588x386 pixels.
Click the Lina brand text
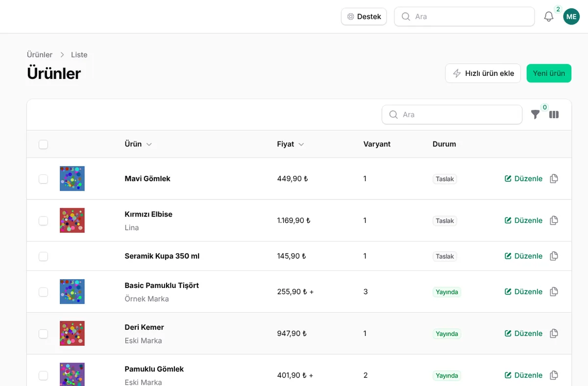pyautogui.click(x=132, y=228)
